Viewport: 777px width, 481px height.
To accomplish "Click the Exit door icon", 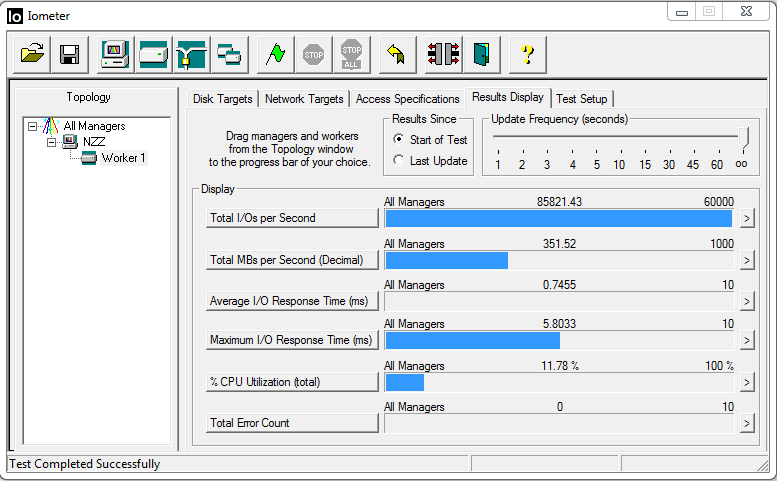I will [x=482, y=54].
